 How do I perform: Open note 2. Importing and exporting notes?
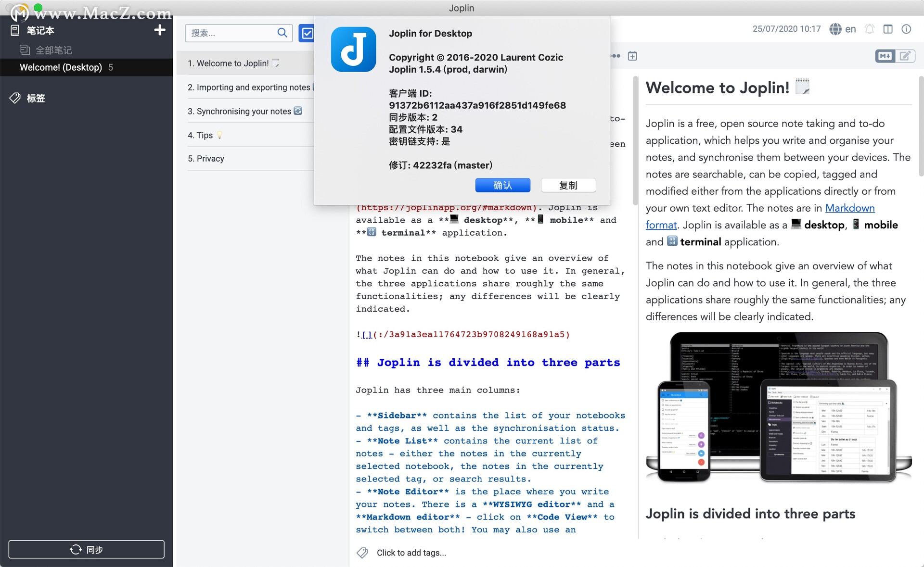pos(245,87)
